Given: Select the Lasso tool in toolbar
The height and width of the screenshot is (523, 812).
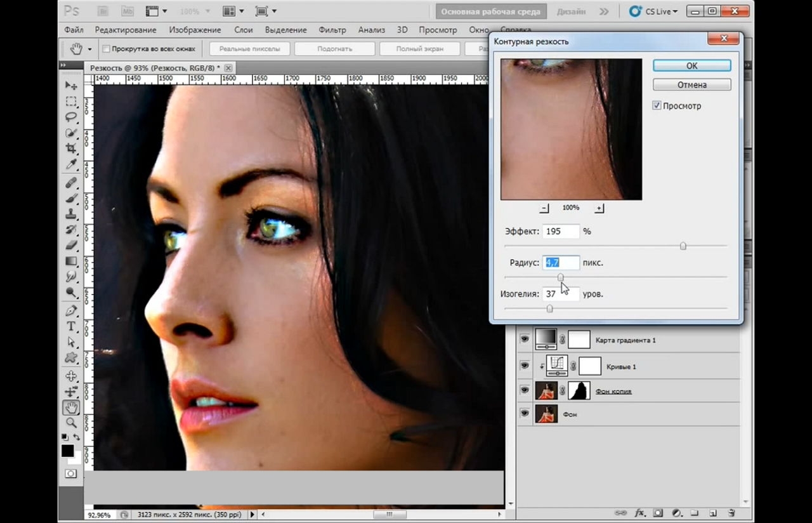Looking at the screenshot, I should tap(71, 117).
